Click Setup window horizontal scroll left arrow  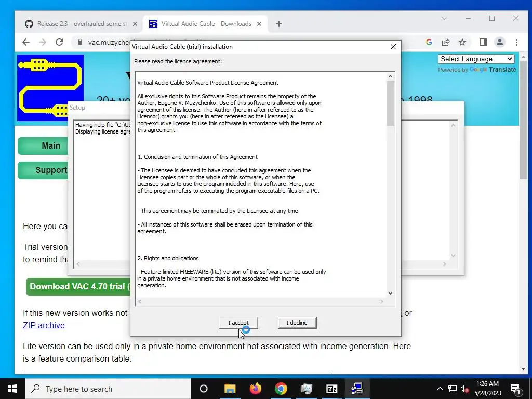pos(78,264)
